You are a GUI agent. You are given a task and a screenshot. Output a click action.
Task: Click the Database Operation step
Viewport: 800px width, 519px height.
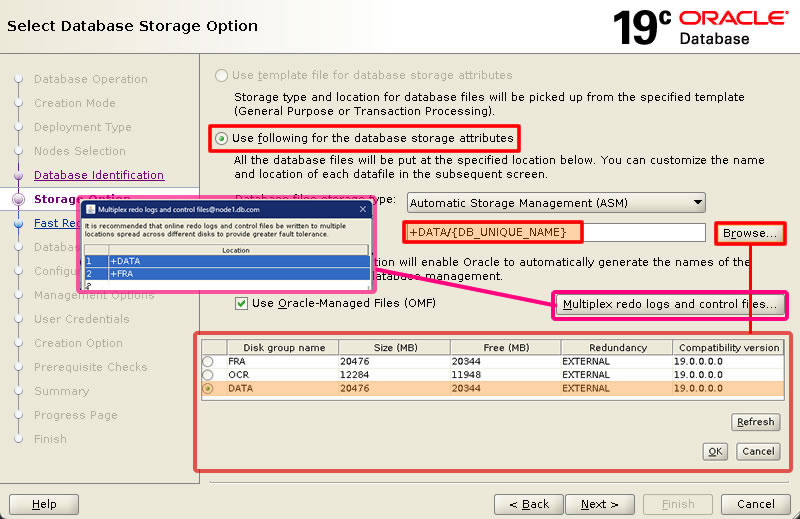point(91,79)
